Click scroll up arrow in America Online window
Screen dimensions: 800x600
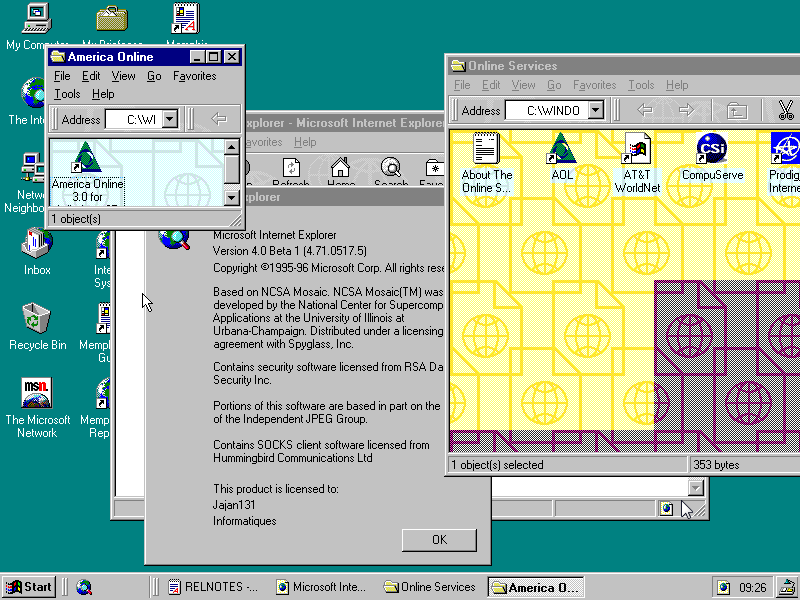pos(231,147)
